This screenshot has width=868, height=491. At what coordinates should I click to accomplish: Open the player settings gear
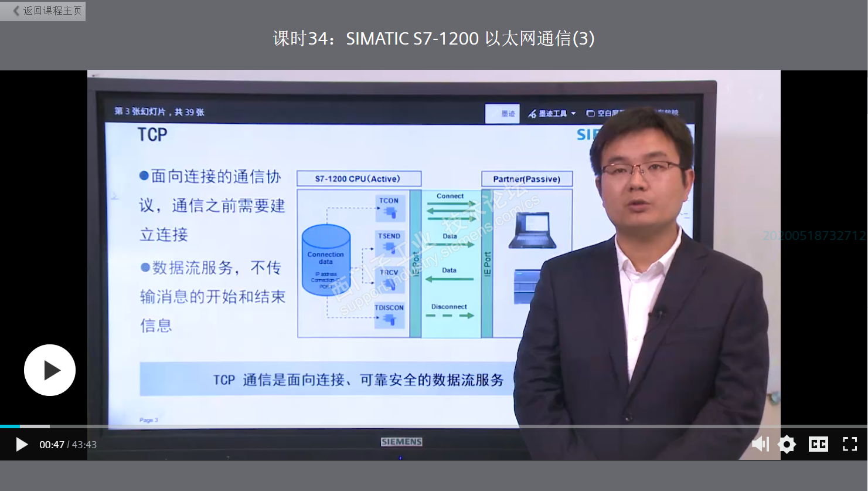coord(787,444)
